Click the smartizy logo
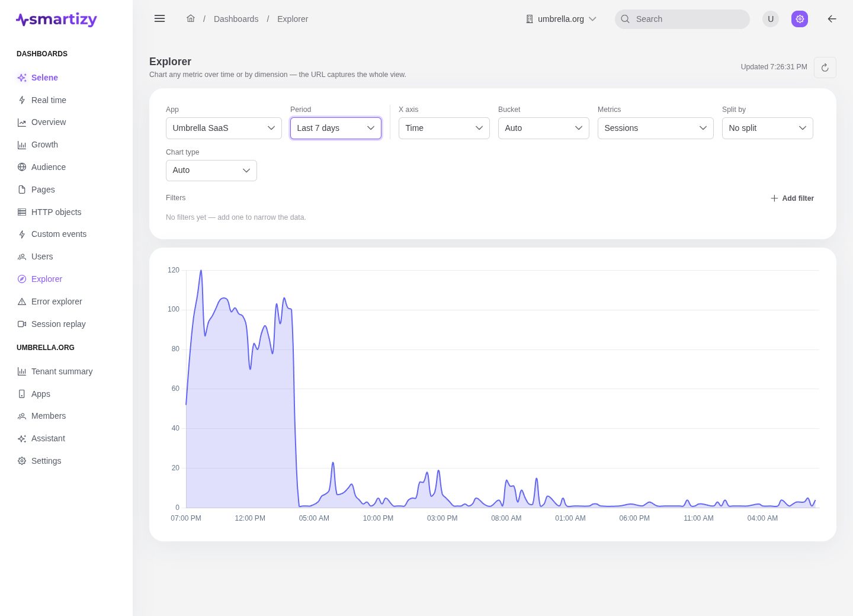 click(x=56, y=20)
